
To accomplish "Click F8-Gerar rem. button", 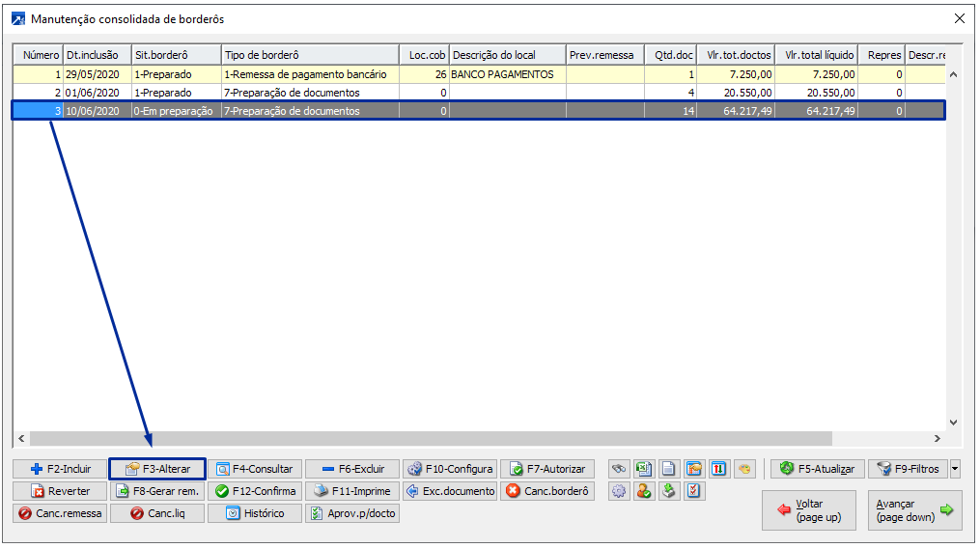I will (157, 491).
